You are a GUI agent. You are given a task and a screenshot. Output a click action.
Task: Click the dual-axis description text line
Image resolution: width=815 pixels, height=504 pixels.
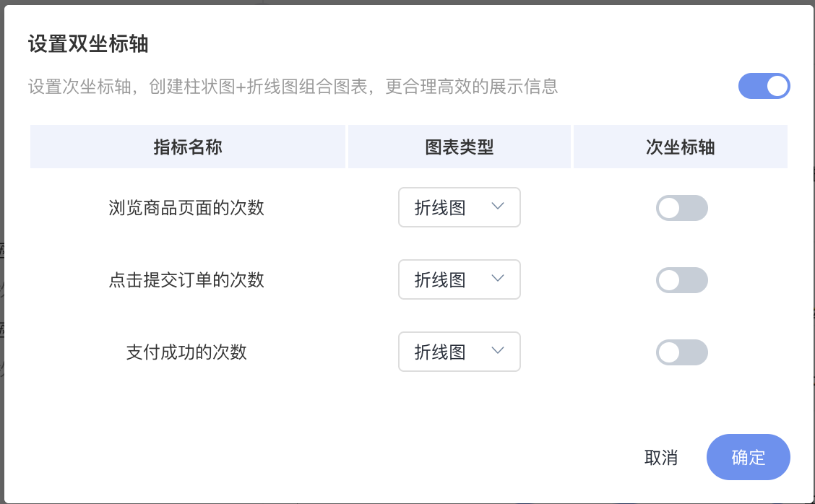tap(293, 86)
